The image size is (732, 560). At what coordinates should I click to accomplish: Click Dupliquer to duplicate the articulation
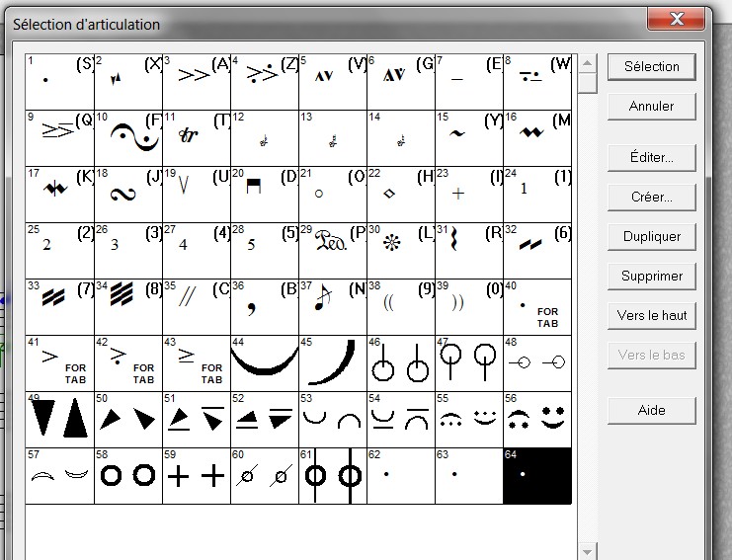coord(651,236)
